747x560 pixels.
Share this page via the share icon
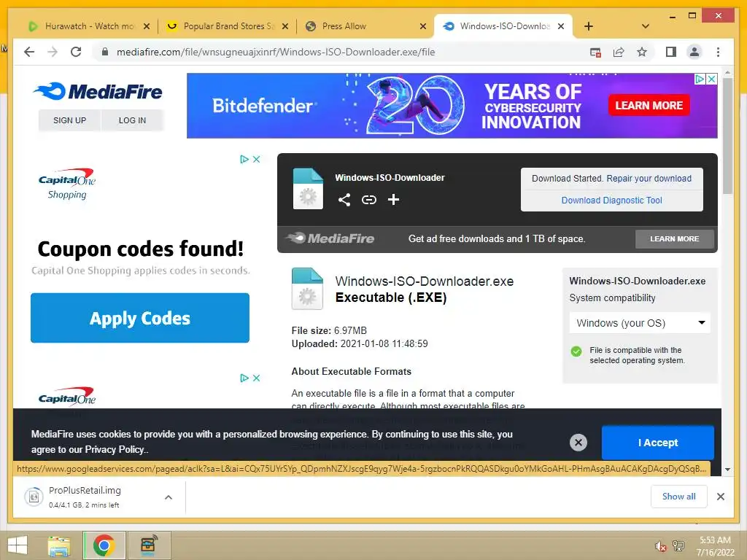pos(619,52)
